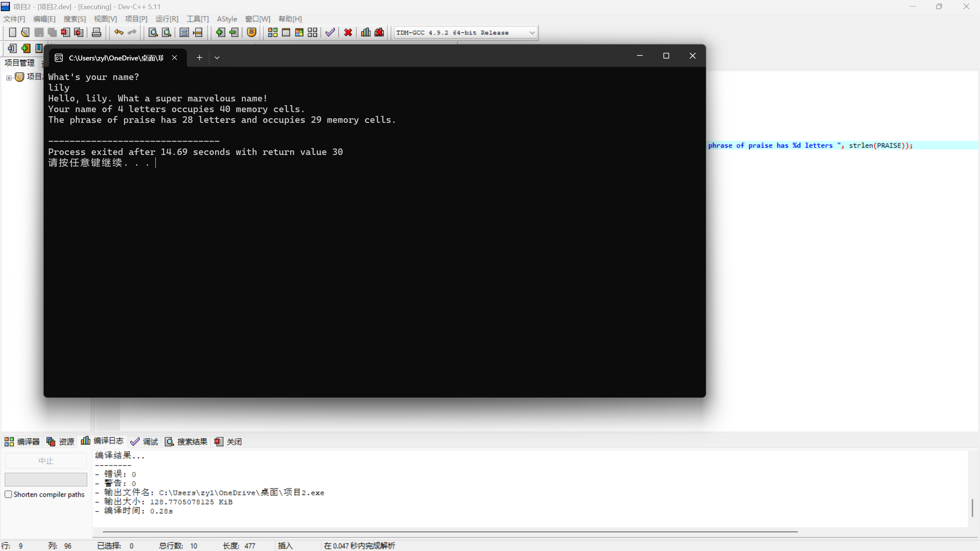Click the Find magnifier toolbar icon

pos(153,33)
